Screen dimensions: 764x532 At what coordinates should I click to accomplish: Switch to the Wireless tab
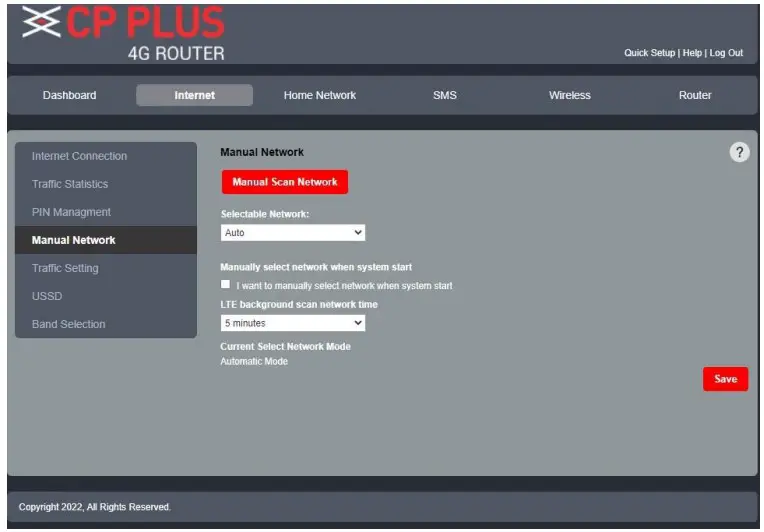(570, 95)
